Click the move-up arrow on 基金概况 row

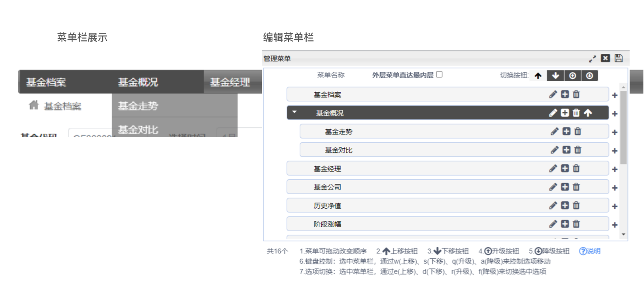pyautogui.click(x=588, y=113)
